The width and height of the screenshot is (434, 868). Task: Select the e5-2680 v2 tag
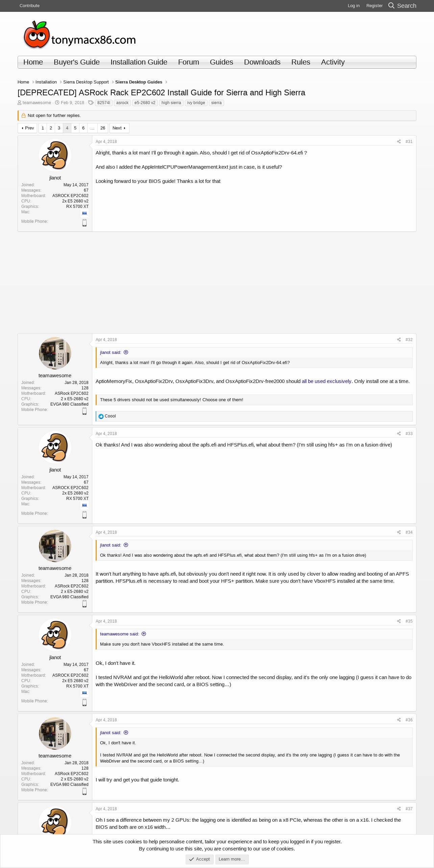[x=145, y=103]
